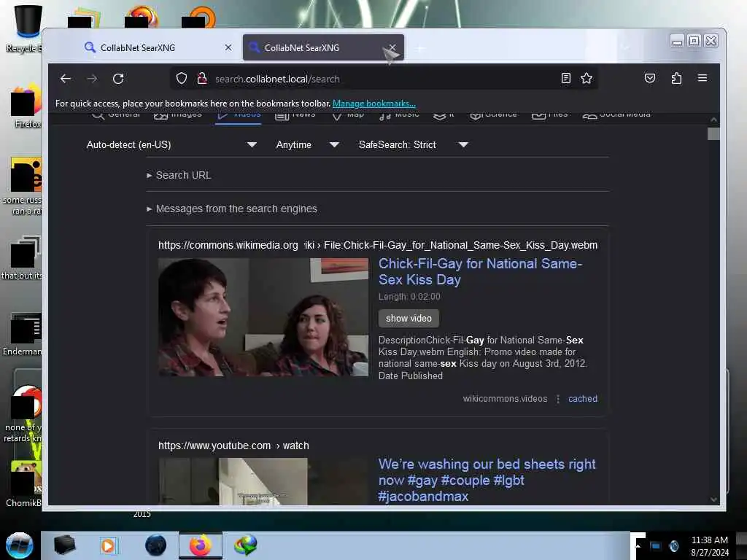Open the SafeSearch: Strict dropdown
The image size is (747, 560).
pos(413,145)
